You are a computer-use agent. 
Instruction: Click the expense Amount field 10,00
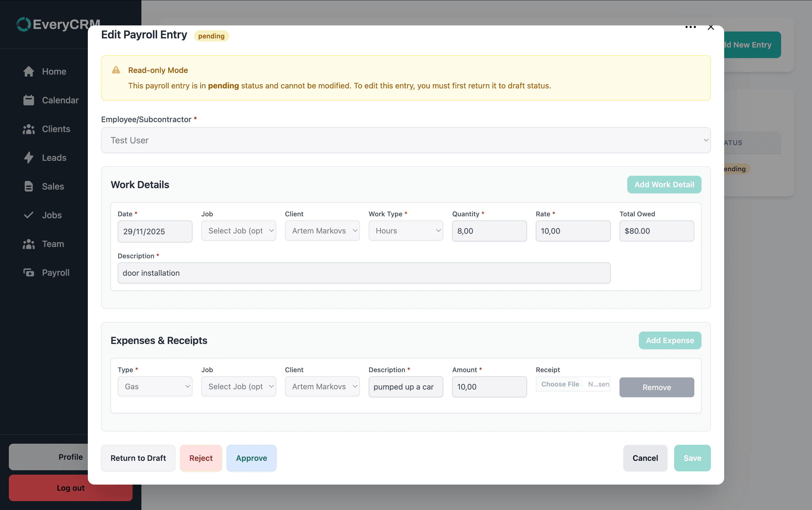(489, 387)
